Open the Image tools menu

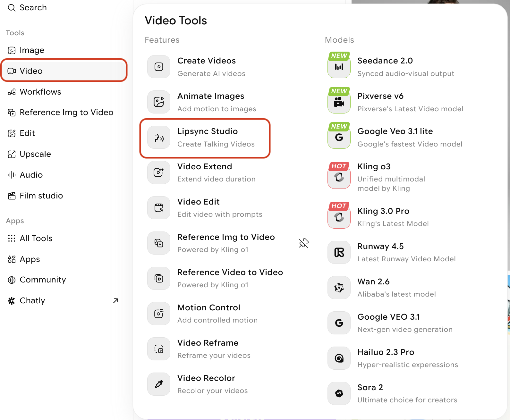pos(64,50)
